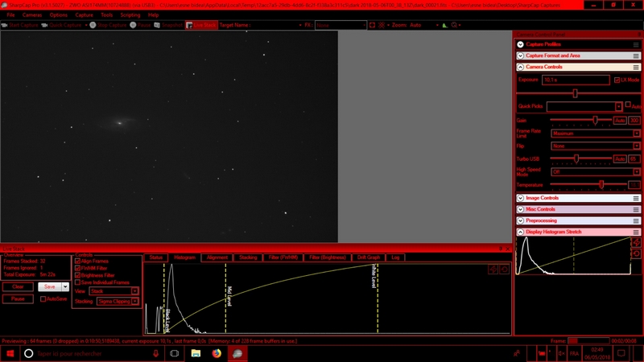
Task: Expand the Capture Format and Area section
Action: [520, 56]
